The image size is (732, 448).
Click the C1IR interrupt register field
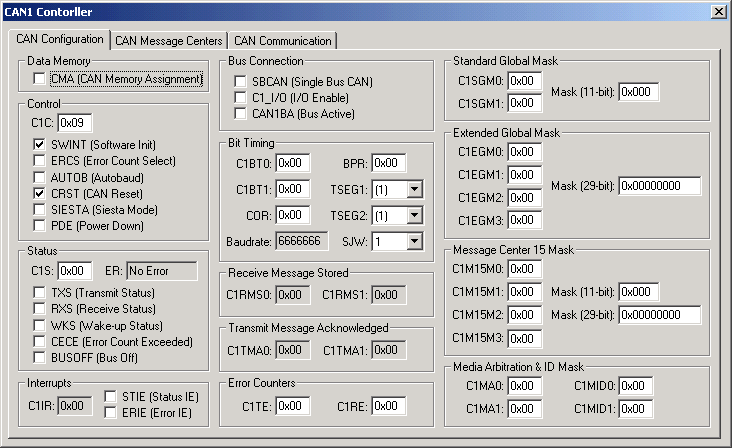(75, 406)
